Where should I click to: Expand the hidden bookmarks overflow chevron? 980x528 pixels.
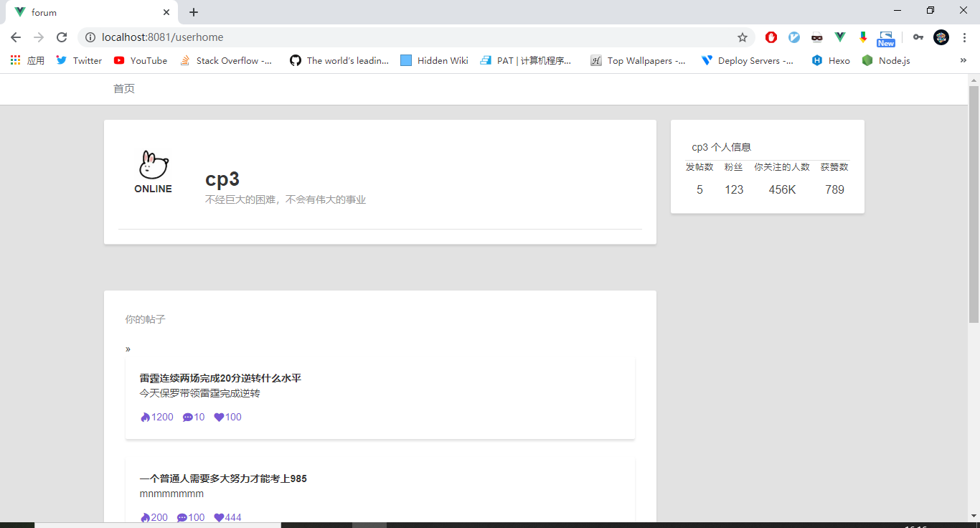(963, 61)
